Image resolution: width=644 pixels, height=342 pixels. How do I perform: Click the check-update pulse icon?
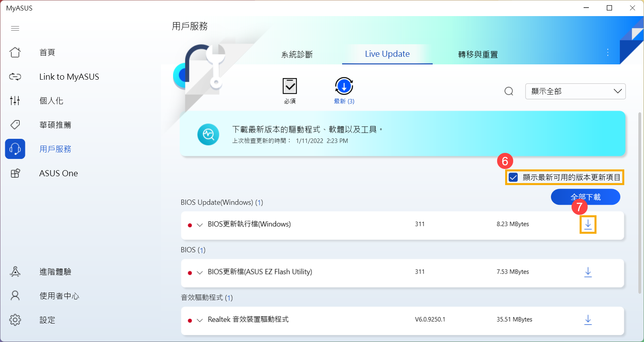tap(208, 134)
